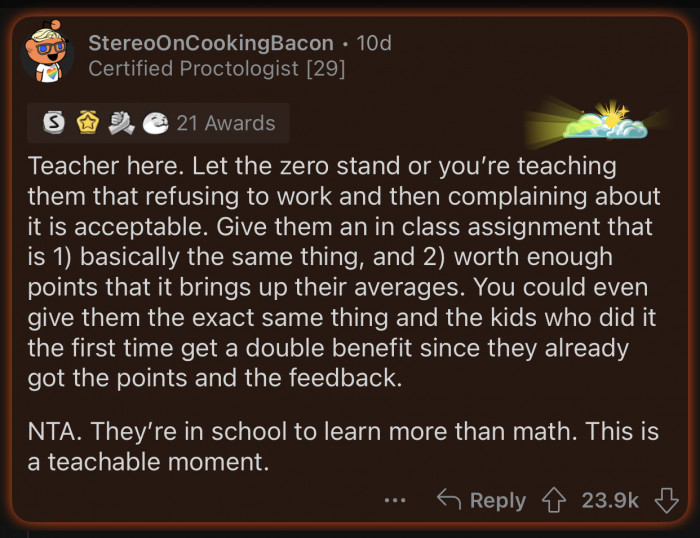Click the fourth round white award icon
The image size is (700, 538).
coord(154,123)
